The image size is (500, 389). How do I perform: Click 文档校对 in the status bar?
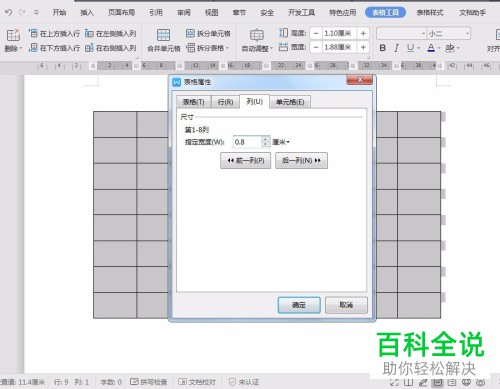click(x=197, y=382)
